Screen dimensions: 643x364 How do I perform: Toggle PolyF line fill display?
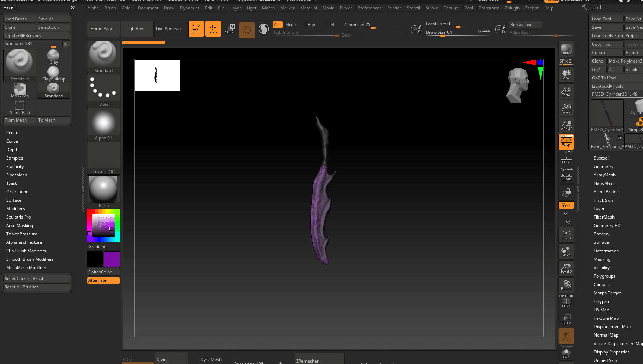[566, 302]
